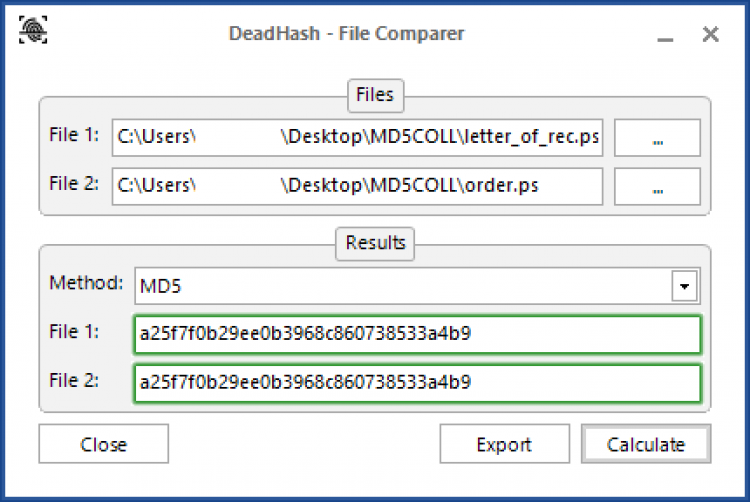Click the File 1 path field showing letter_of_rec.ps
This screenshot has height=502, width=750.
point(357,138)
